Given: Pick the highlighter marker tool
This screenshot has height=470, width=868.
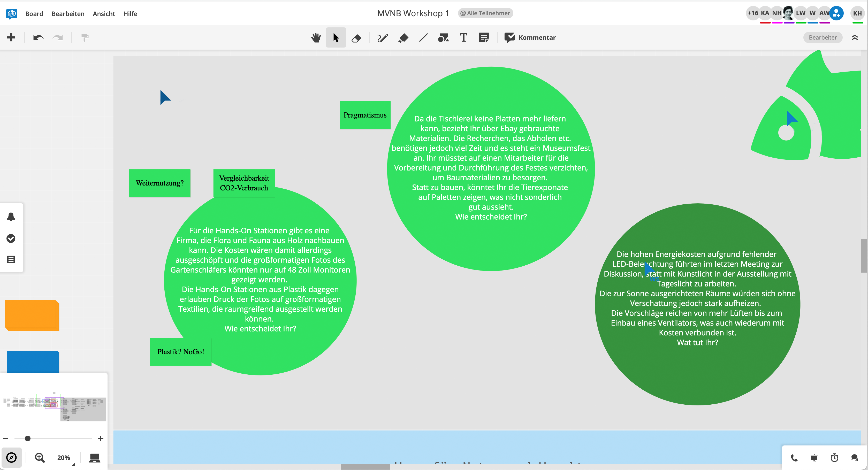Looking at the screenshot, I should pyautogui.click(x=403, y=38).
